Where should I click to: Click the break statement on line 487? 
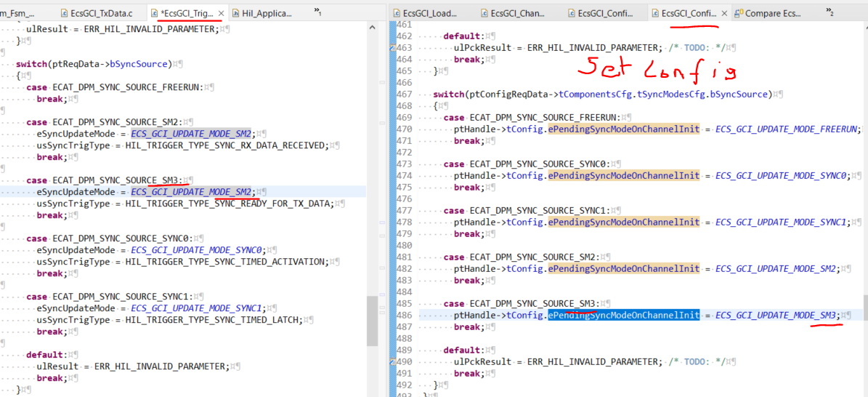(469, 327)
